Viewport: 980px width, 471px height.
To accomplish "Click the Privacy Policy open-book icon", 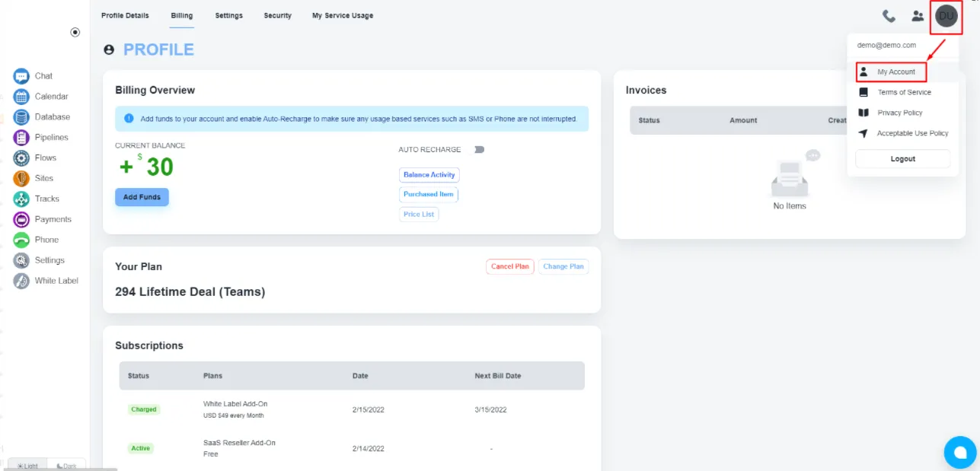I will (863, 113).
